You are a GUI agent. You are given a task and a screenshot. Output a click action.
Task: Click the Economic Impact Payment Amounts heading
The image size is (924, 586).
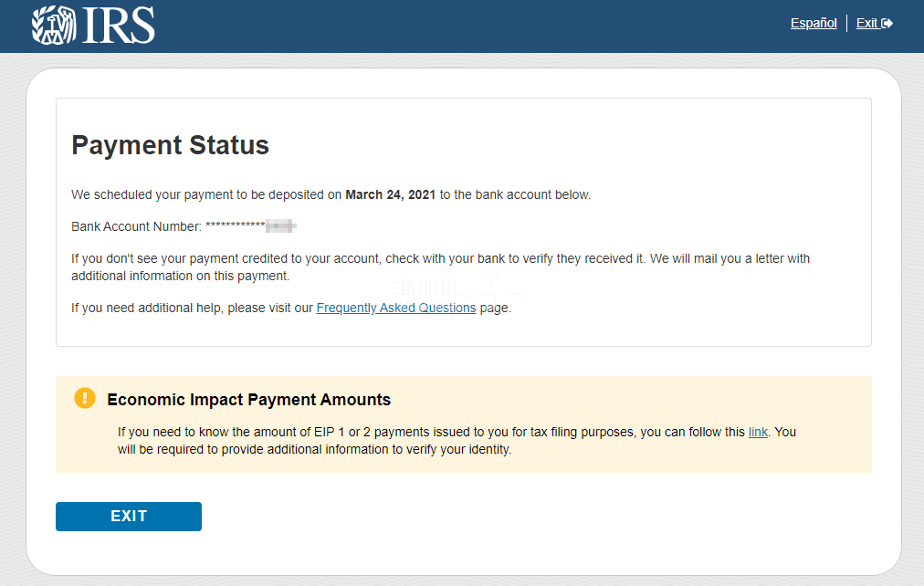point(248,400)
